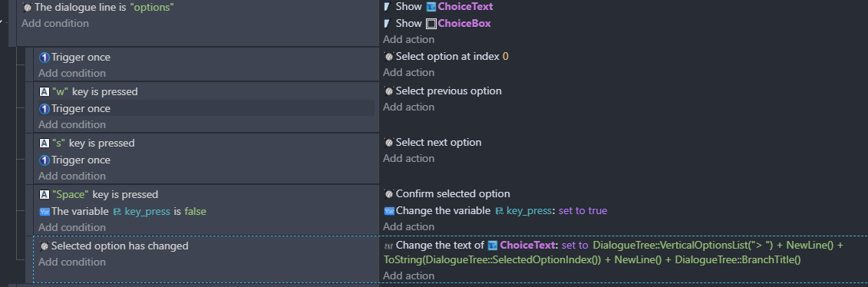Click the ChoiceBox object icon in Show action
Viewport: 868px width, 287px height.
click(431, 23)
